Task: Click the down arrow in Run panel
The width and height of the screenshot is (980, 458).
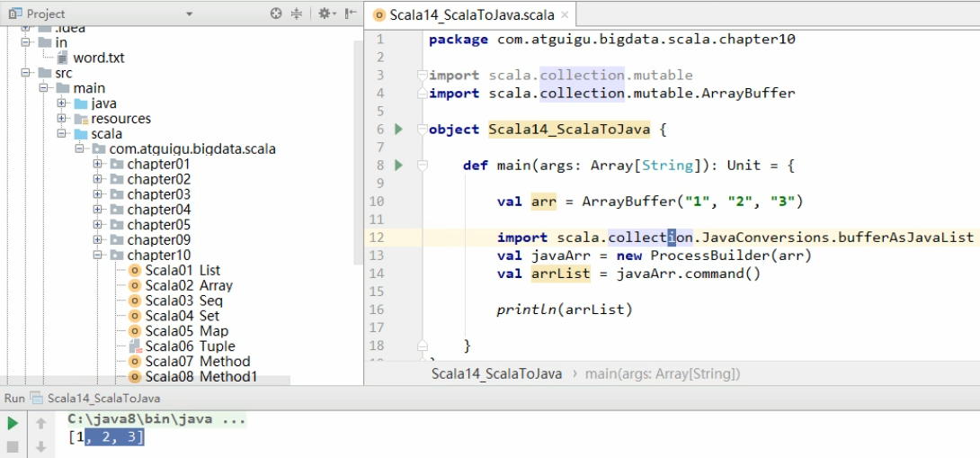Action: [x=41, y=446]
